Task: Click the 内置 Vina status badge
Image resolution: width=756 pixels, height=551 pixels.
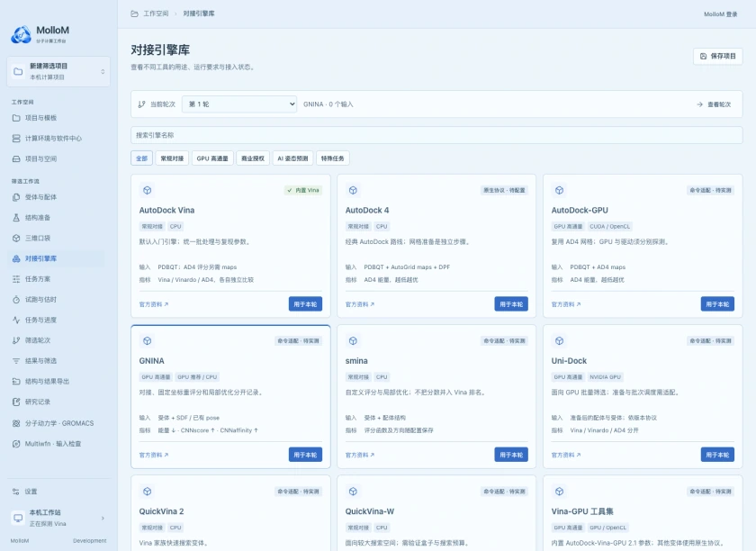Action: coord(303,190)
